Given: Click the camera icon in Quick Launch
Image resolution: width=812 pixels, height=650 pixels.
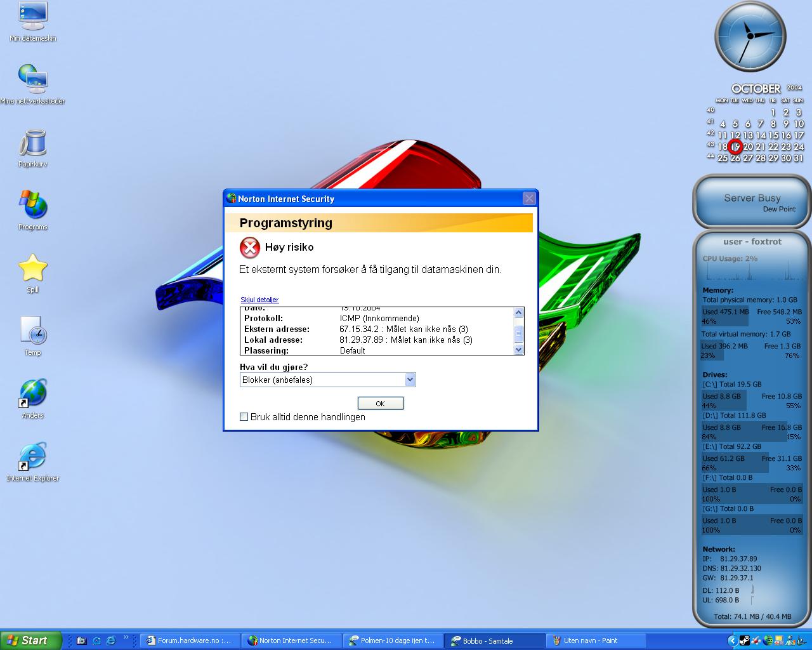Looking at the screenshot, I should tap(82, 640).
